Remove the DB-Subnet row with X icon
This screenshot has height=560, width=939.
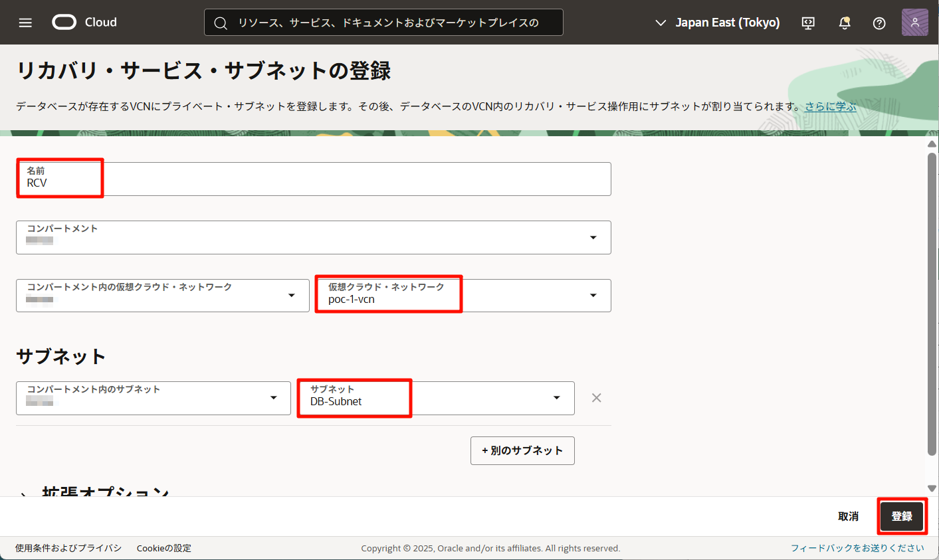coord(597,398)
